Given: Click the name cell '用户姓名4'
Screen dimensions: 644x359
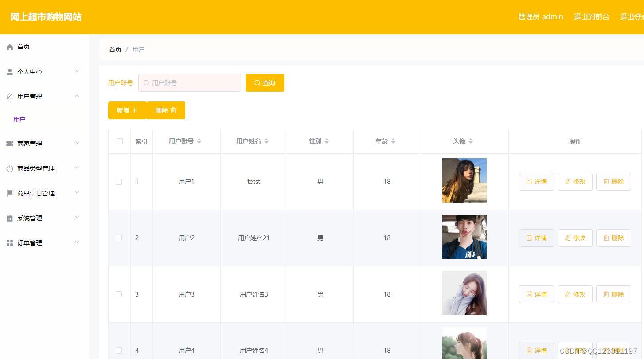Looking at the screenshot, I should coord(254,351).
